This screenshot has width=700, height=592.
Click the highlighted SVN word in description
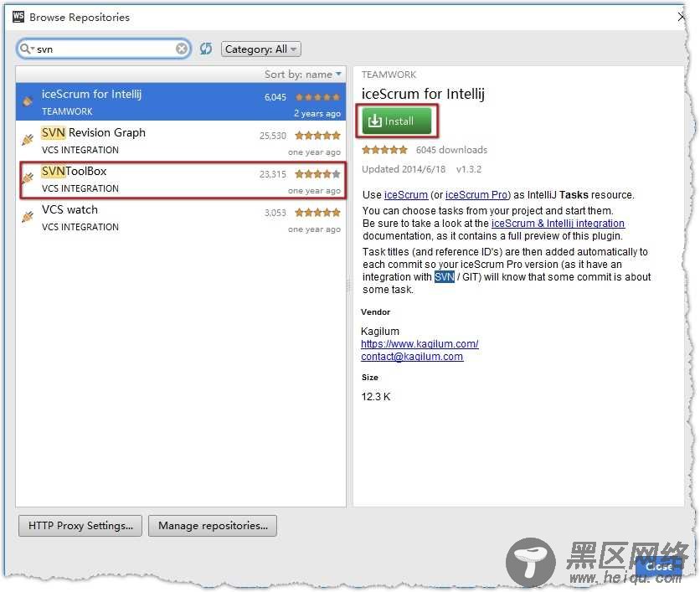click(444, 277)
